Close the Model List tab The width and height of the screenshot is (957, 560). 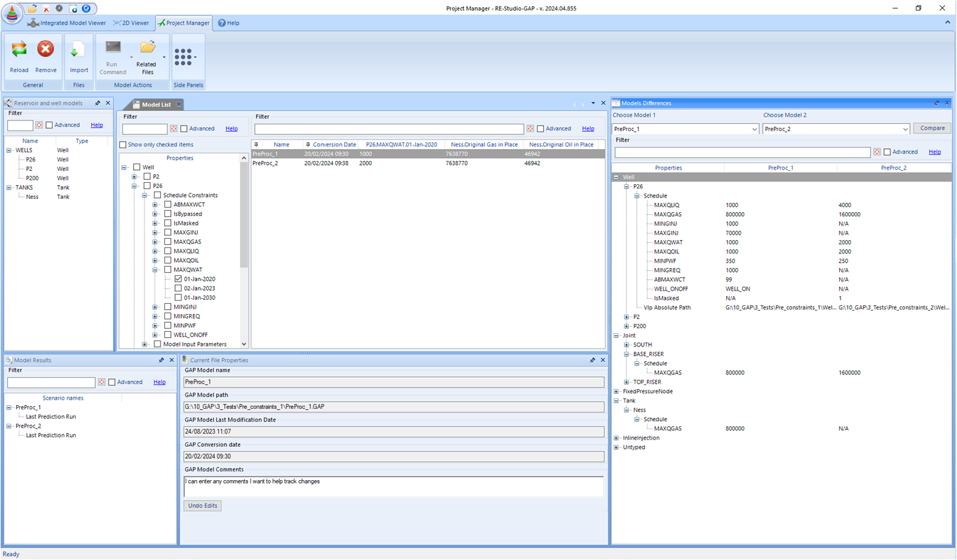coord(178,104)
